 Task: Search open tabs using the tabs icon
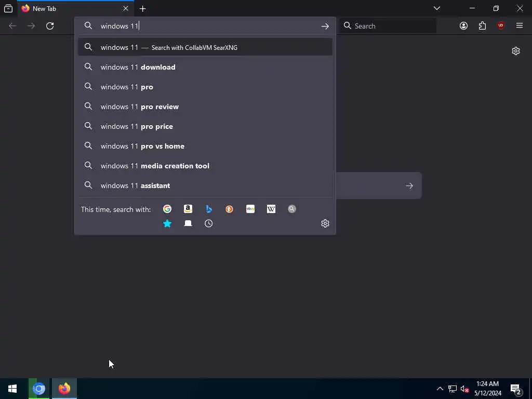coord(188,223)
